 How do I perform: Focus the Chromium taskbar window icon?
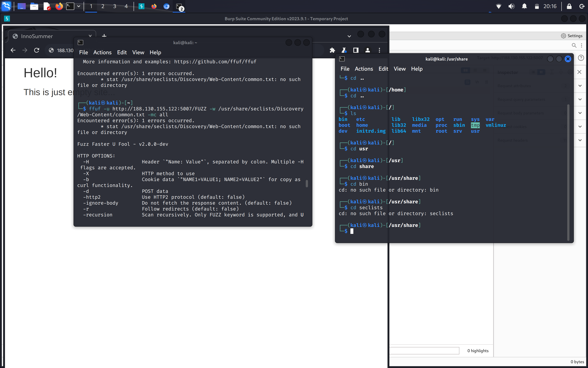[x=166, y=6]
